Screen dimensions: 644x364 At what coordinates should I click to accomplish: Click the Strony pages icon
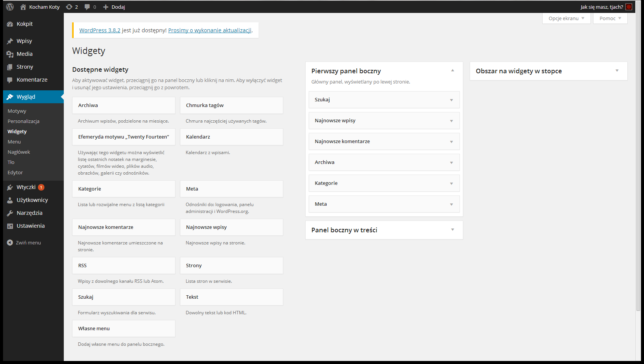click(x=10, y=67)
